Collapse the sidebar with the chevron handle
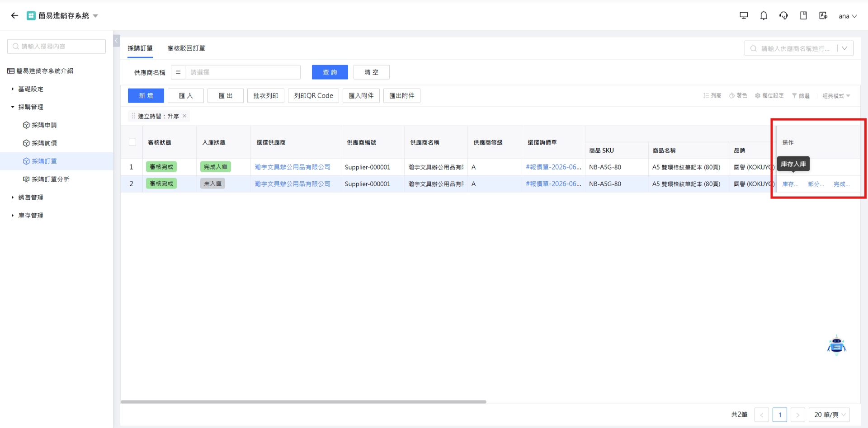Viewport: 868px width, 428px height. coord(116,41)
